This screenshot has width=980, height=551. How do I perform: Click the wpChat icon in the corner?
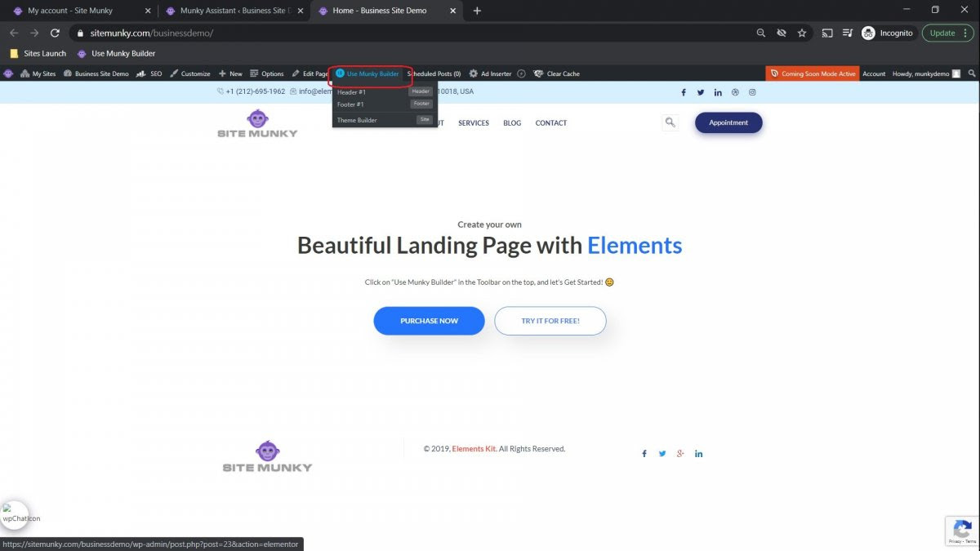(15, 514)
